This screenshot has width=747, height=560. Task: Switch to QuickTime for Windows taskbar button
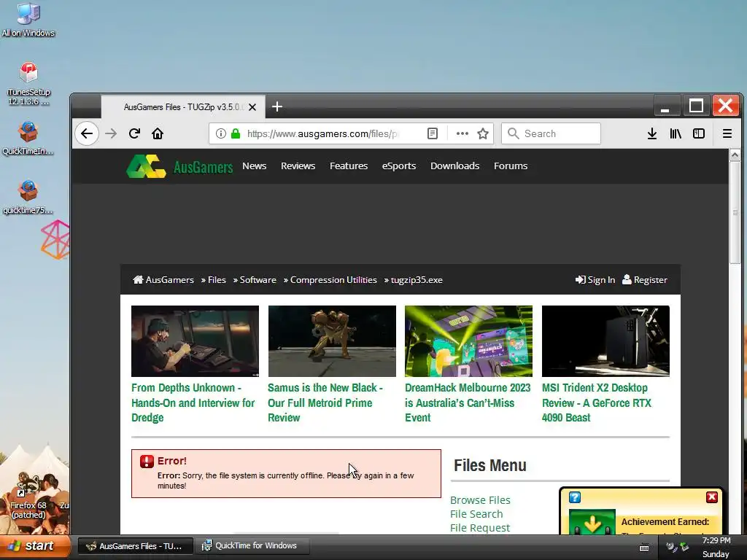[252, 545]
